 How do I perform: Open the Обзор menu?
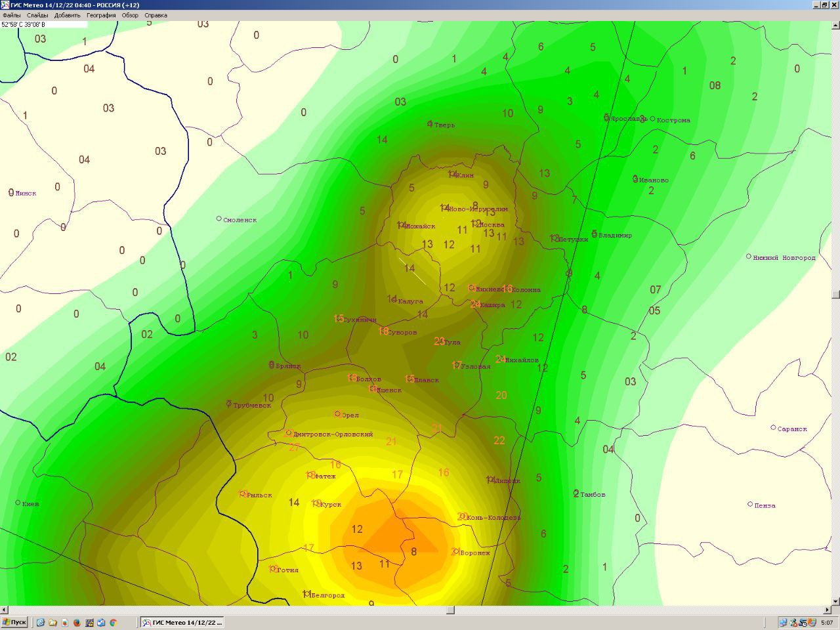point(130,15)
